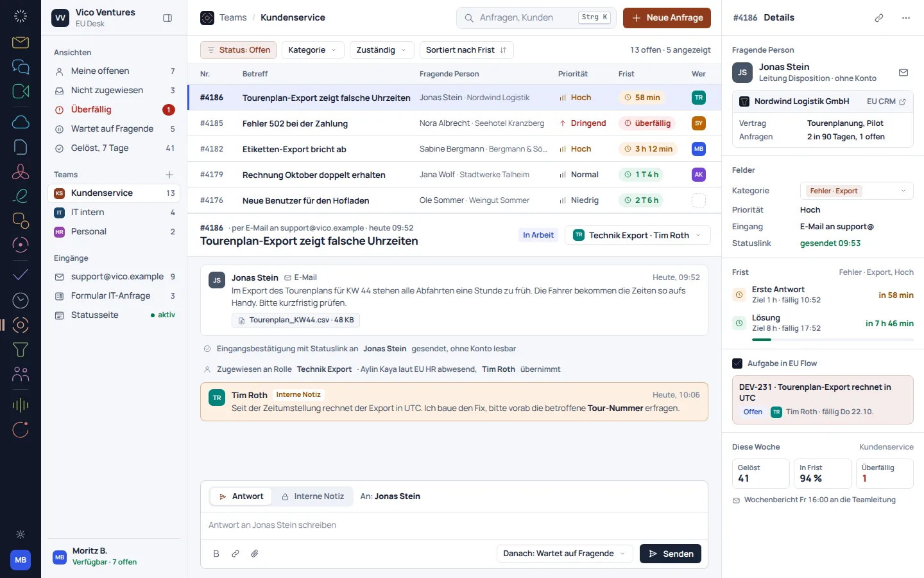
Task: Open the mail icon in left rail
Action: (x=21, y=42)
